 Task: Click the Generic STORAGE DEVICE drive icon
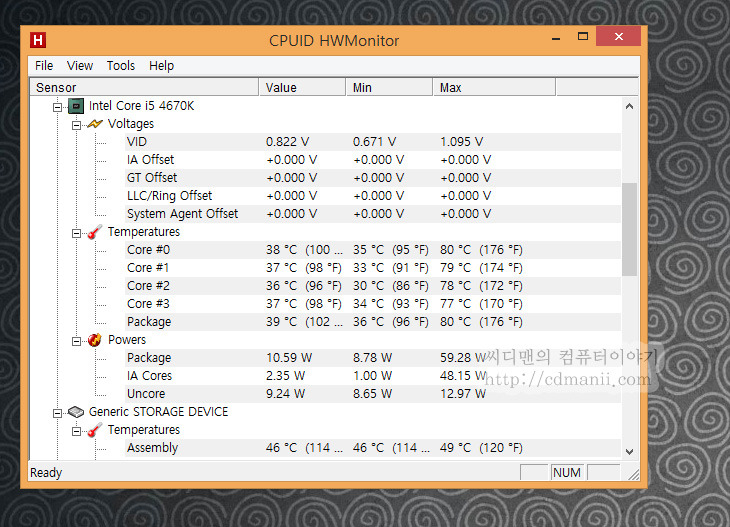[75, 412]
